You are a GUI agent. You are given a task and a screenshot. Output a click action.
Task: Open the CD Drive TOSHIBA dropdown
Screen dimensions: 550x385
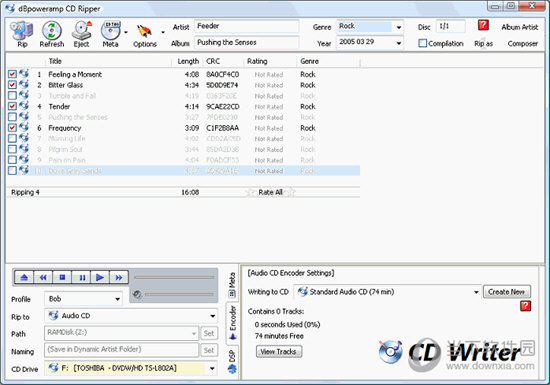(x=213, y=368)
